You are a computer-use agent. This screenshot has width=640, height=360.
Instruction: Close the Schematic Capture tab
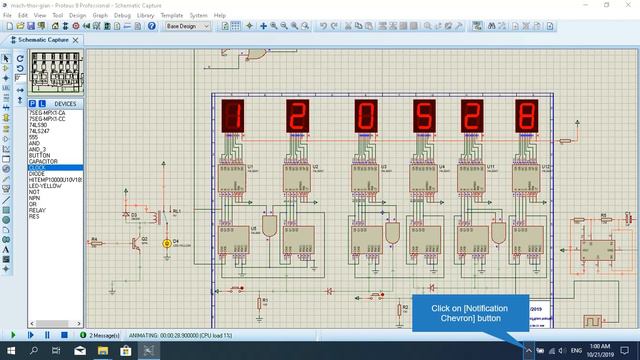[x=76, y=40]
